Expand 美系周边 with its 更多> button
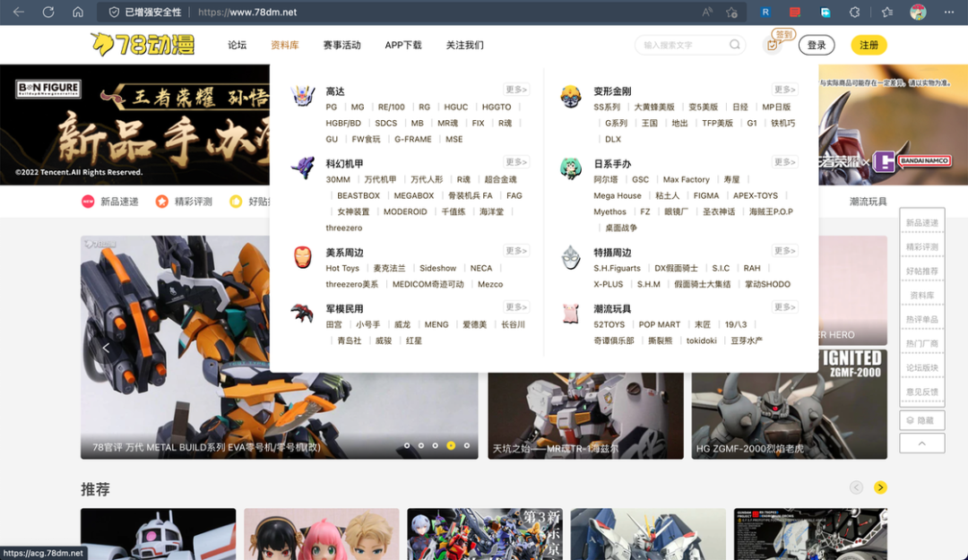Viewport: 968px width, 560px height. pos(516,251)
